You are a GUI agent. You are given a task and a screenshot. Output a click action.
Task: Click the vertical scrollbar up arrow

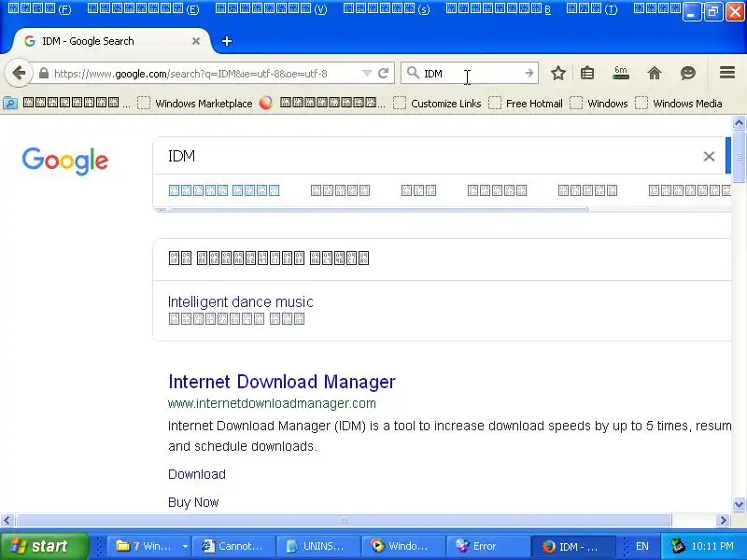coord(739,123)
